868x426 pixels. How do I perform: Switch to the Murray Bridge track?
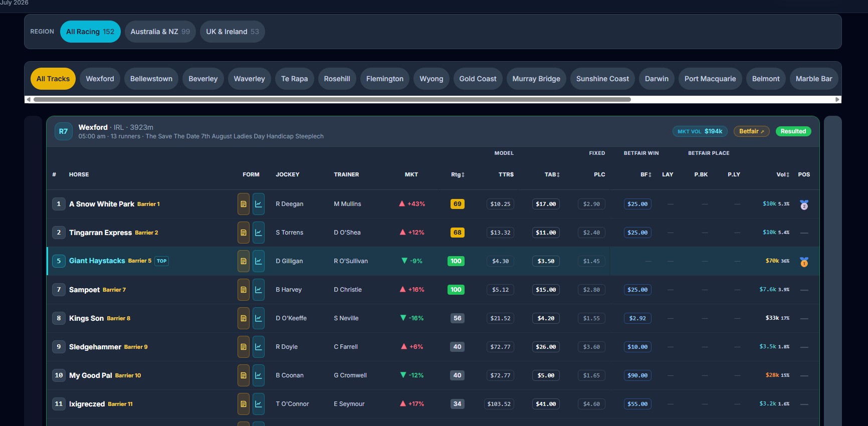point(536,79)
